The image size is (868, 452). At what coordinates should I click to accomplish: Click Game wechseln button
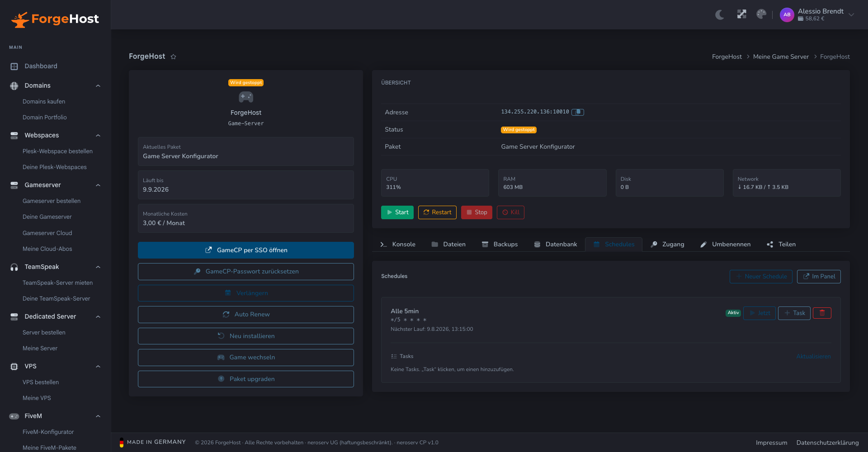246,358
